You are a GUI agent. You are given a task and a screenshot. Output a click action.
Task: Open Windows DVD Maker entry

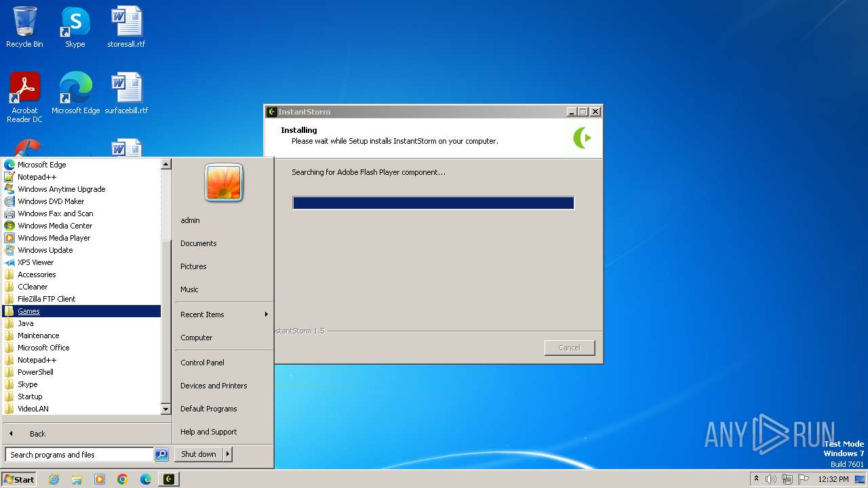[x=81, y=201]
